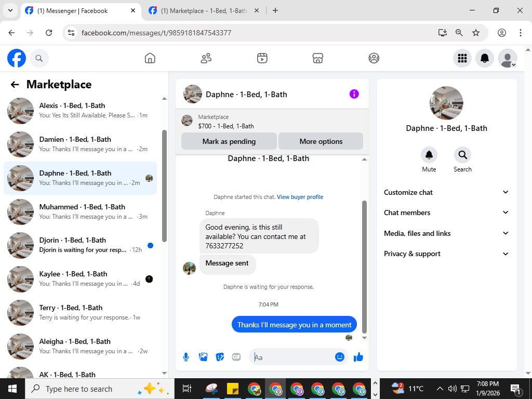532x399 pixels.
Task: Expand Customize chat section
Action: [446, 192]
